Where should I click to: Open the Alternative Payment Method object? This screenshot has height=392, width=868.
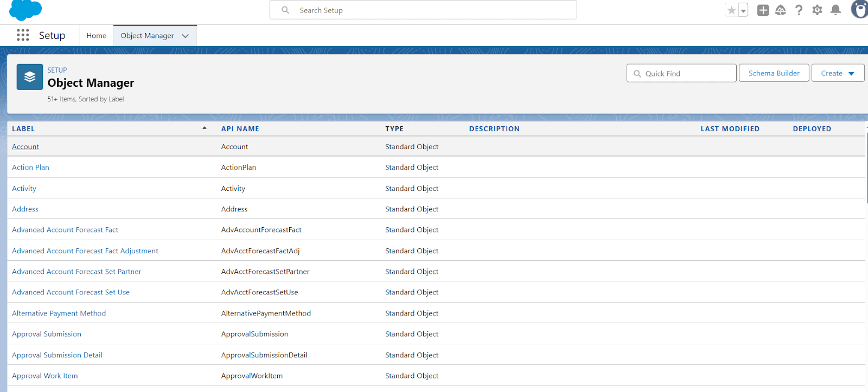[59, 313]
